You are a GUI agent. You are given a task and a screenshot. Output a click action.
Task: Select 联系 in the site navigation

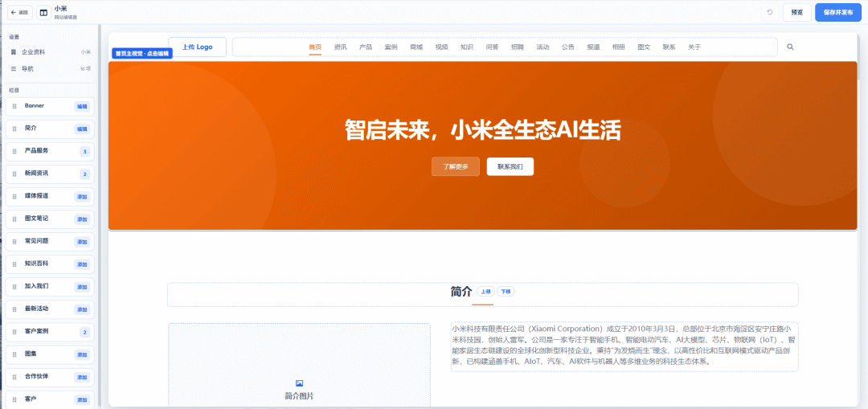(x=669, y=47)
